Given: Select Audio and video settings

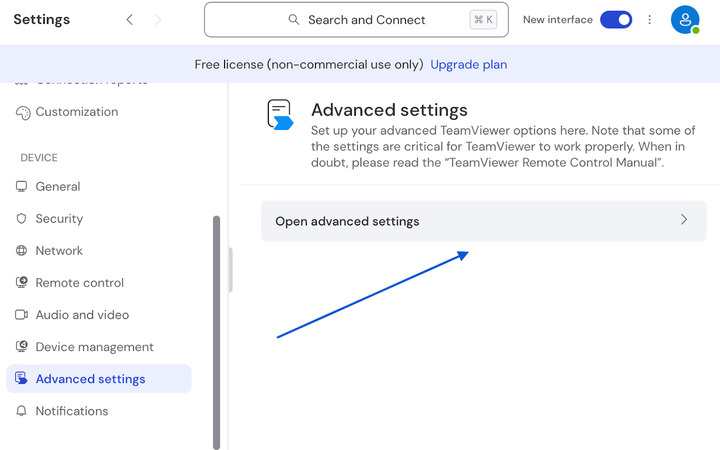Looking at the screenshot, I should 82,315.
